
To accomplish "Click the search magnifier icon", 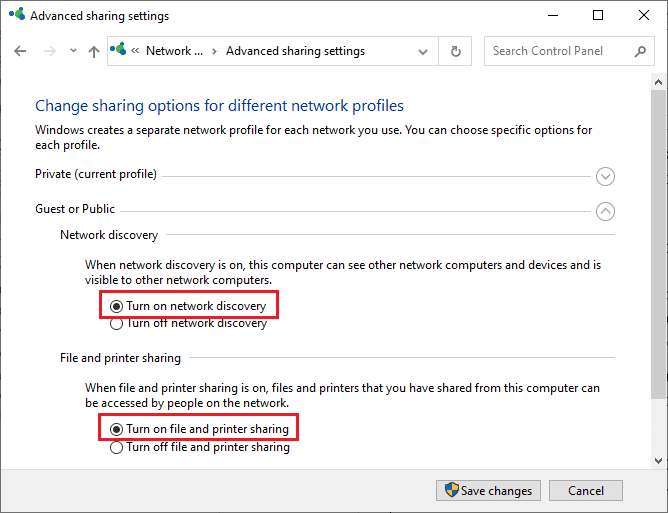I will [x=640, y=52].
